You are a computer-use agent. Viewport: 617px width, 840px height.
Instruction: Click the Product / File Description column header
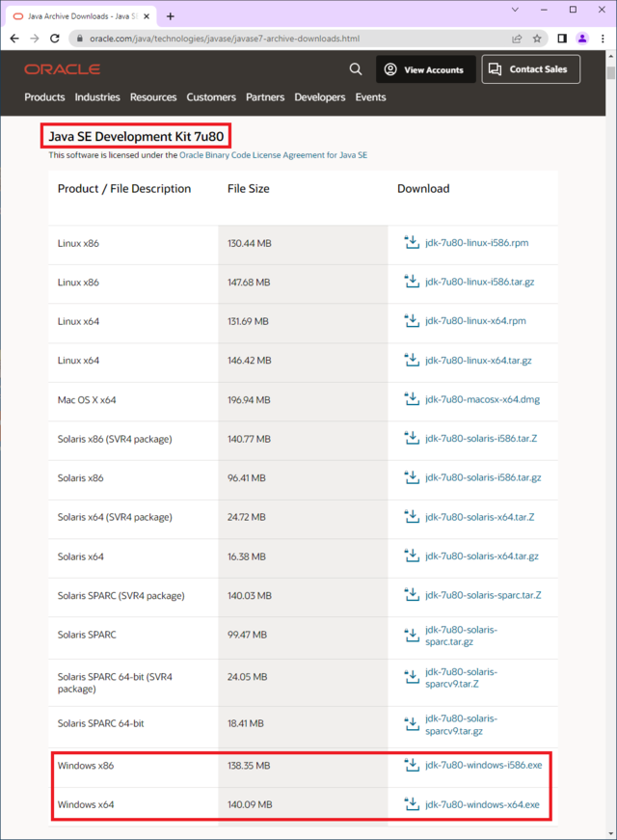(x=124, y=189)
